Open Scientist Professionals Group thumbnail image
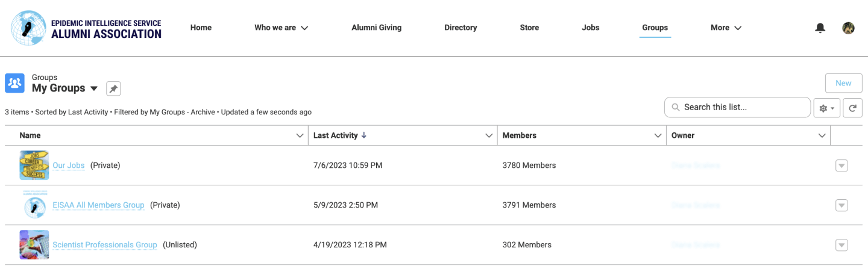 tap(34, 245)
